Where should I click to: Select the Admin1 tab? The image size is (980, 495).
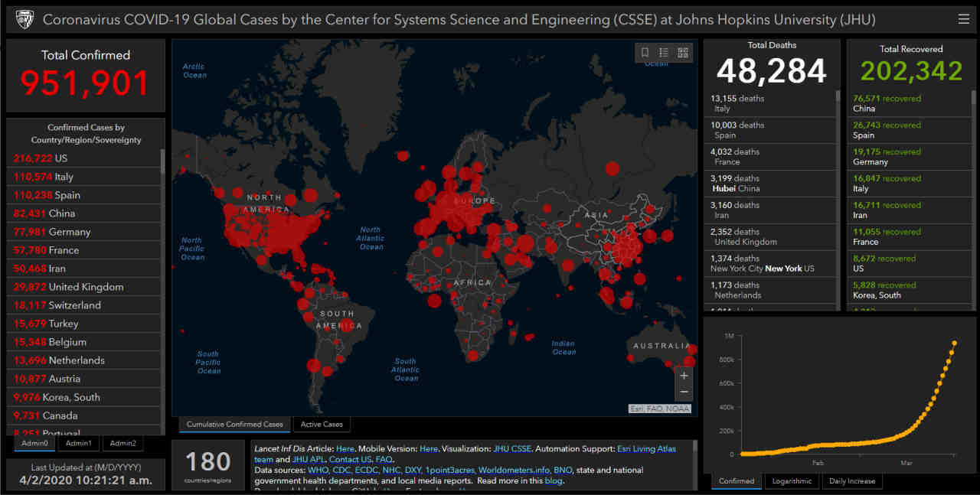[78, 443]
